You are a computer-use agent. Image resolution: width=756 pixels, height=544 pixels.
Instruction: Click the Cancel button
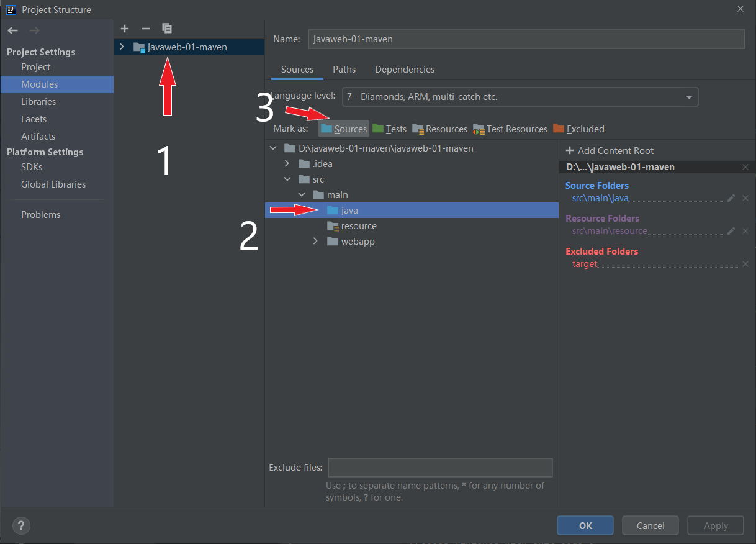tap(650, 525)
